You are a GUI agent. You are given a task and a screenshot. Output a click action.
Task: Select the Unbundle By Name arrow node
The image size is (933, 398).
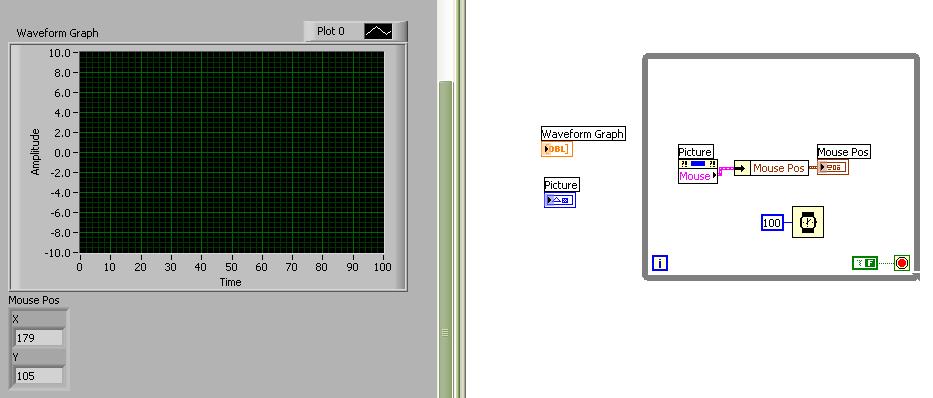tap(741, 168)
